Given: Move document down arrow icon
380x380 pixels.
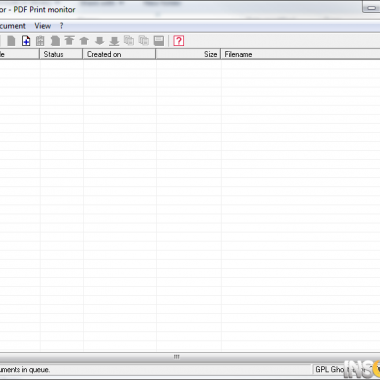Looking at the screenshot, I should (x=99, y=41).
